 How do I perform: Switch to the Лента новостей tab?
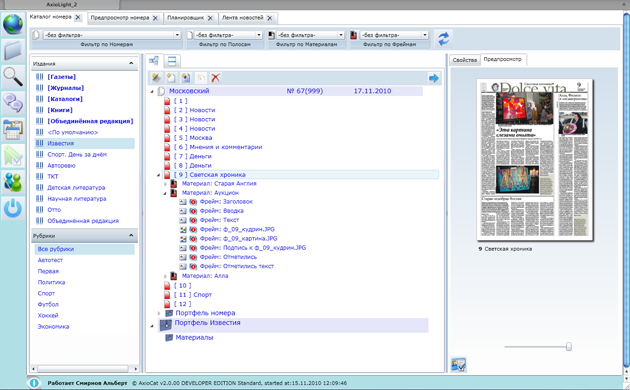tap(243, 18)
